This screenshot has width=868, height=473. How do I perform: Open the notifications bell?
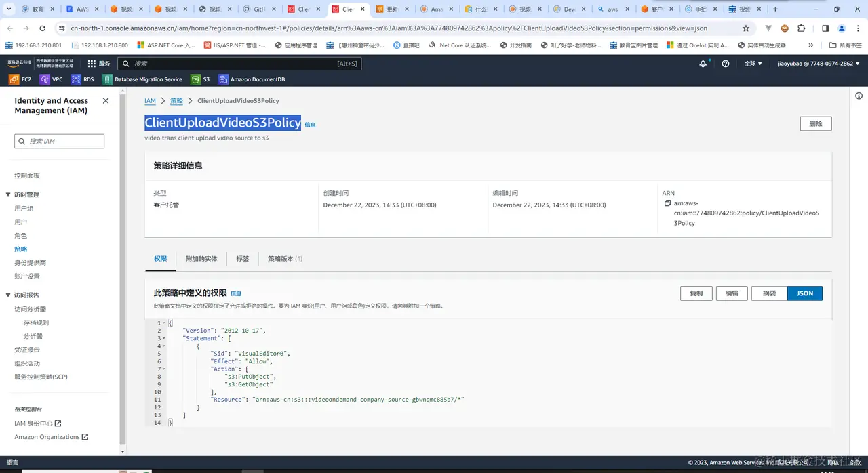click(x=703, y=63)
